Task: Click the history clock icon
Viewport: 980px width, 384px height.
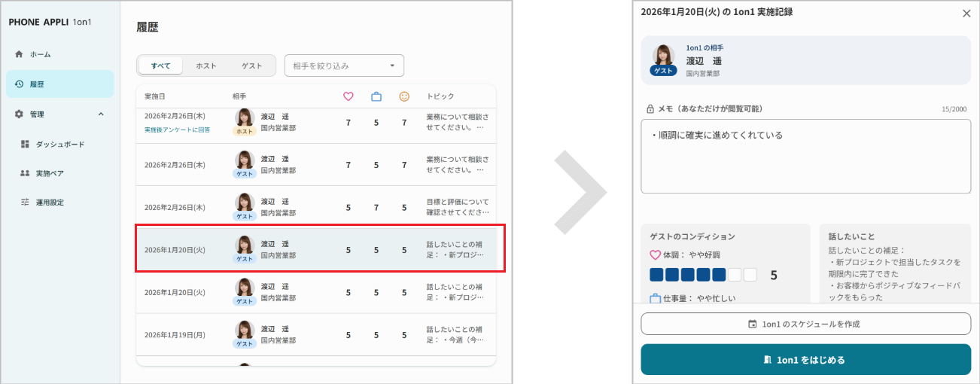Action: pos(19,84)
